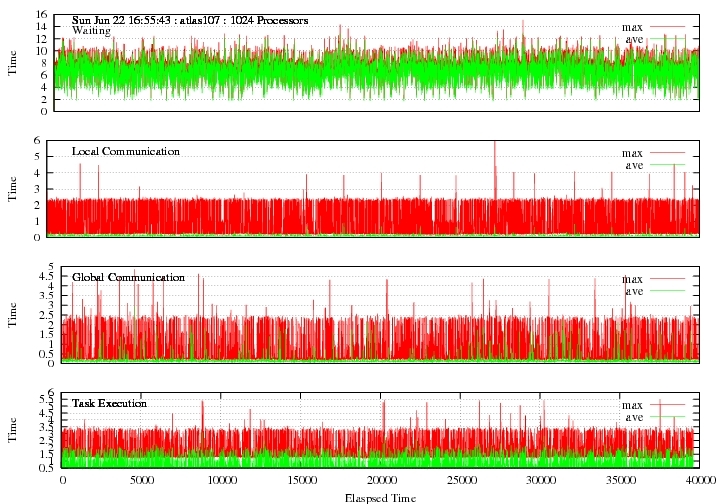This screenshot has height=504, width=720.
Task: Click red max line sample in Waiting legend
Action: pyautogui.click(x=667, y=27)
